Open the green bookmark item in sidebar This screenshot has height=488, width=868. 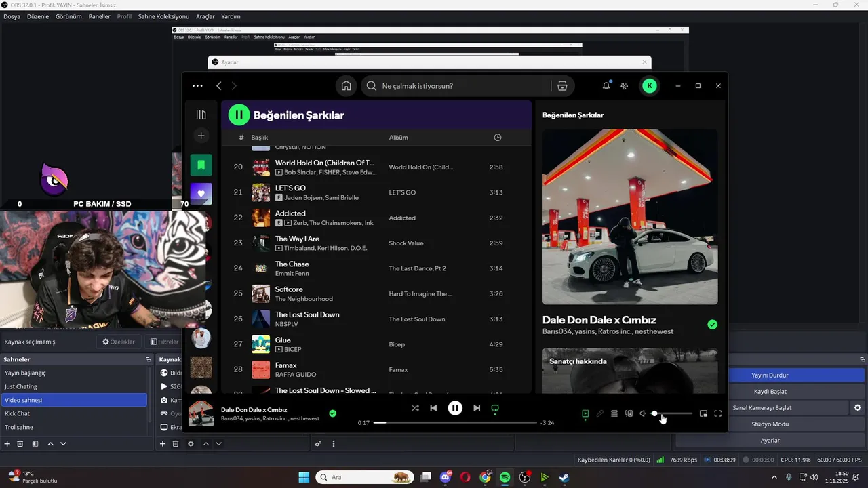tap(201, 165)
